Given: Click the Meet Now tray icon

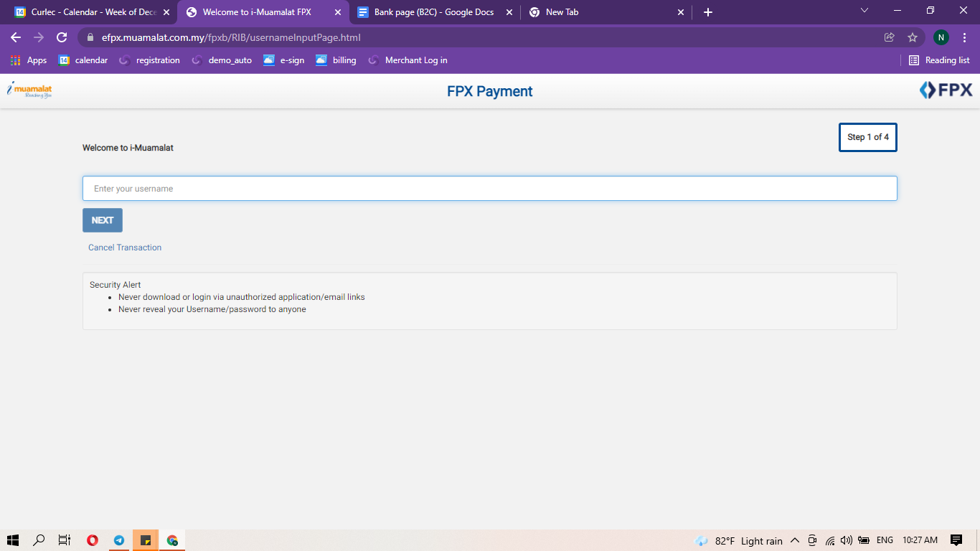Looking at the screenshot, I should click(812, 540).
